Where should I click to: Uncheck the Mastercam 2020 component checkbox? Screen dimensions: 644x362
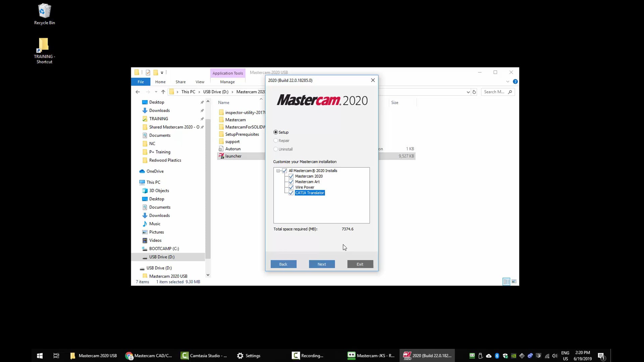291,176
